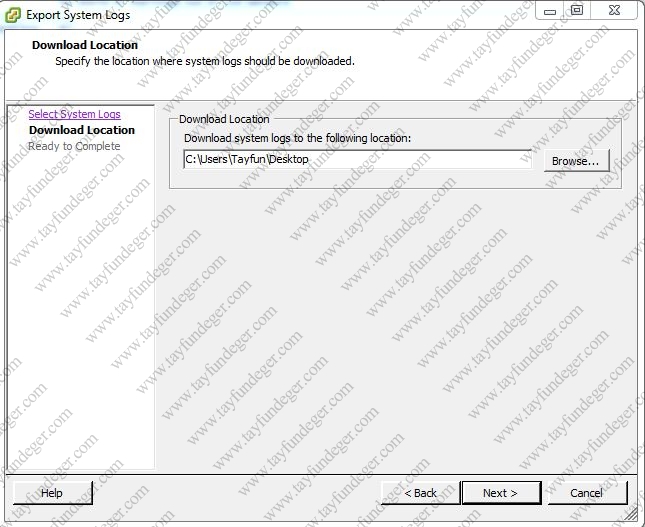Maximize the Export System Logs window
The width and height of the screenshot is (645, 527).
pos(577,10)
